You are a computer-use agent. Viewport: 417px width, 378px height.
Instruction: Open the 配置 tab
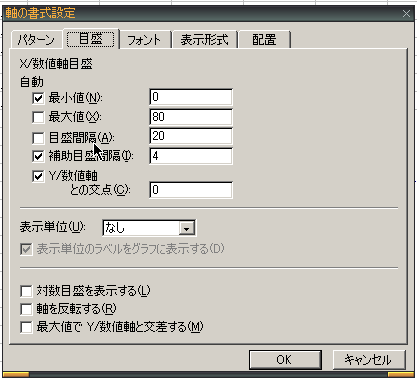(264, 40)
